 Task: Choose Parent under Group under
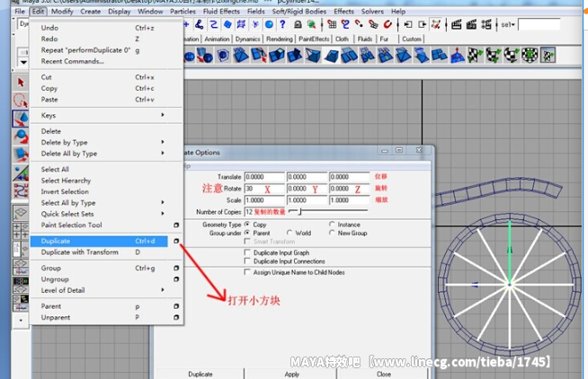(247, 233)
